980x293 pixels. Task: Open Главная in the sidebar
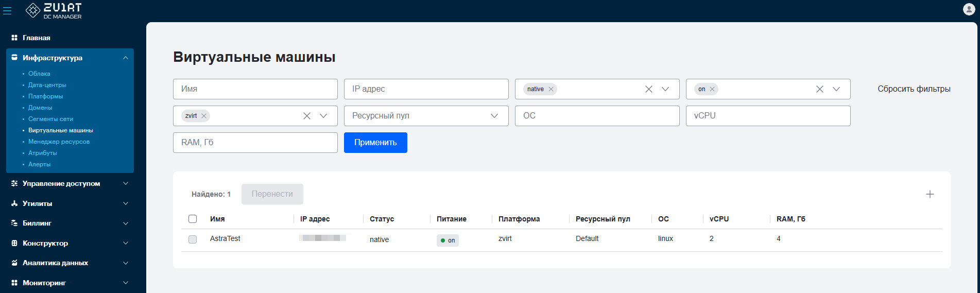[x=36, y=38]
